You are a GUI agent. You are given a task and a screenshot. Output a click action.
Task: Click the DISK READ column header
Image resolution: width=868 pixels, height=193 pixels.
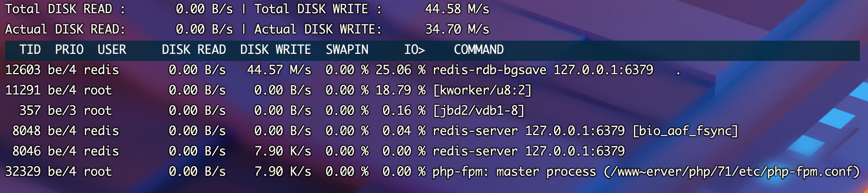(x=194, y=50)
